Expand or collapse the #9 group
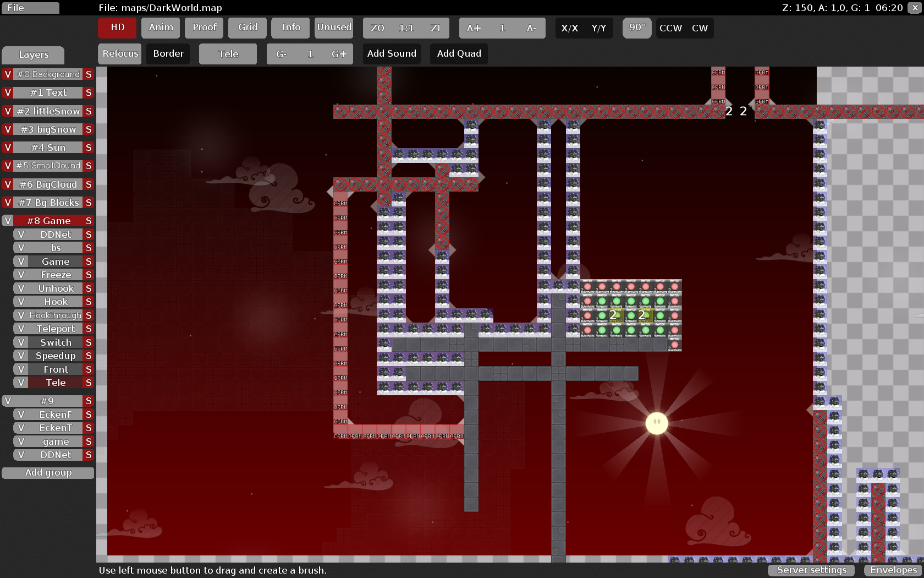Image resolution: width=924 pixels, height=578 pixels. tap(47, 401)
